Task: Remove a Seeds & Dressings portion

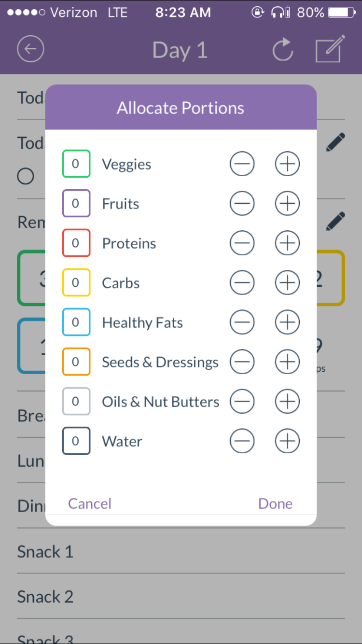Action: [242, 362]
